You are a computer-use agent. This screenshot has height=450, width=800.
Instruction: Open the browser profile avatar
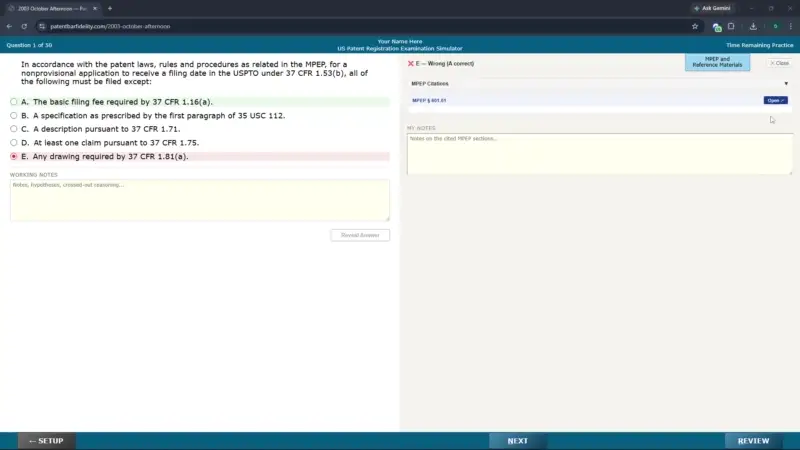pyautogui.click(x=775, y=26)
